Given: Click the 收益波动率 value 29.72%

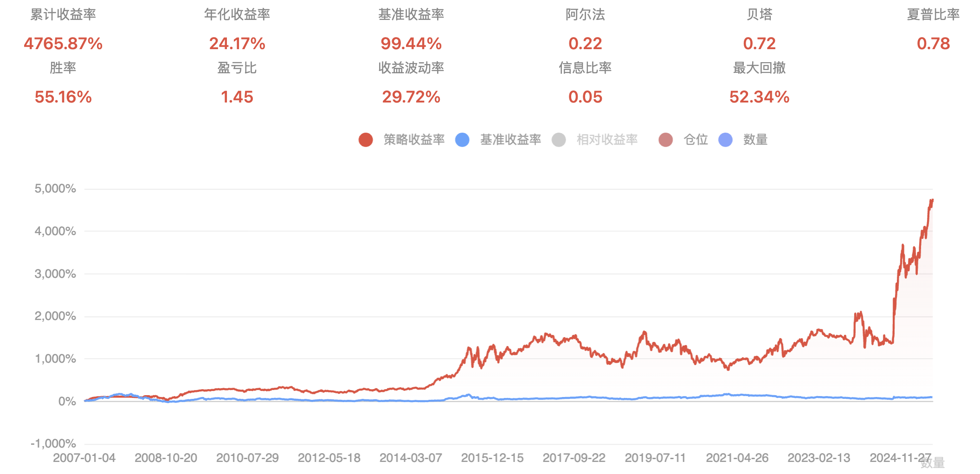Looking at the screenshot, I should (411, 97).
